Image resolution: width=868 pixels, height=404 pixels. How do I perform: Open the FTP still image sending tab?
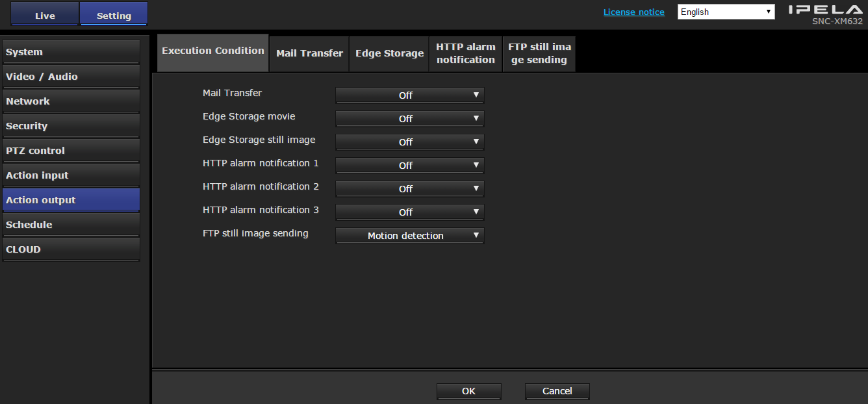point(539,53)
